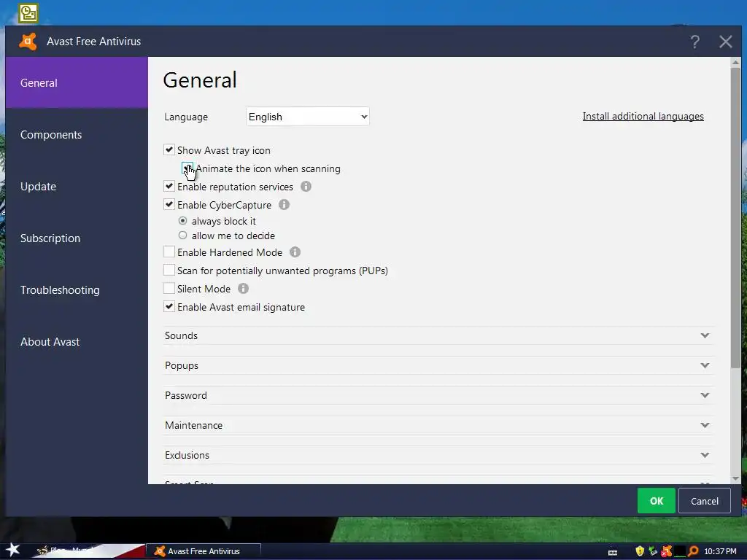
Task: Confirm settings with the green OK button
Action: 657,501
